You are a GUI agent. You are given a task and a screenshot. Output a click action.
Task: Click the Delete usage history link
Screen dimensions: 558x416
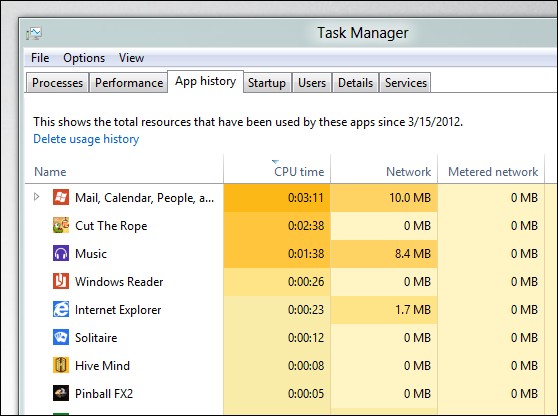86,139
